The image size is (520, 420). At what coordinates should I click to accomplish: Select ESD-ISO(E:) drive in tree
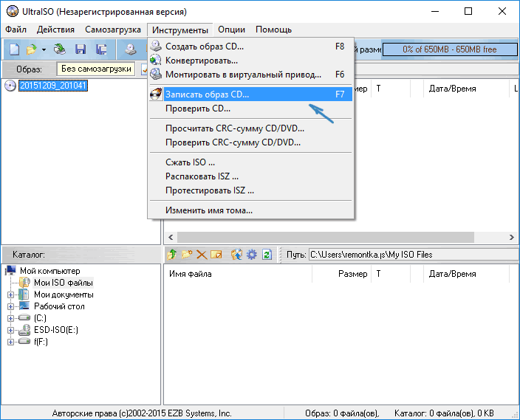[x=56, y=330]
